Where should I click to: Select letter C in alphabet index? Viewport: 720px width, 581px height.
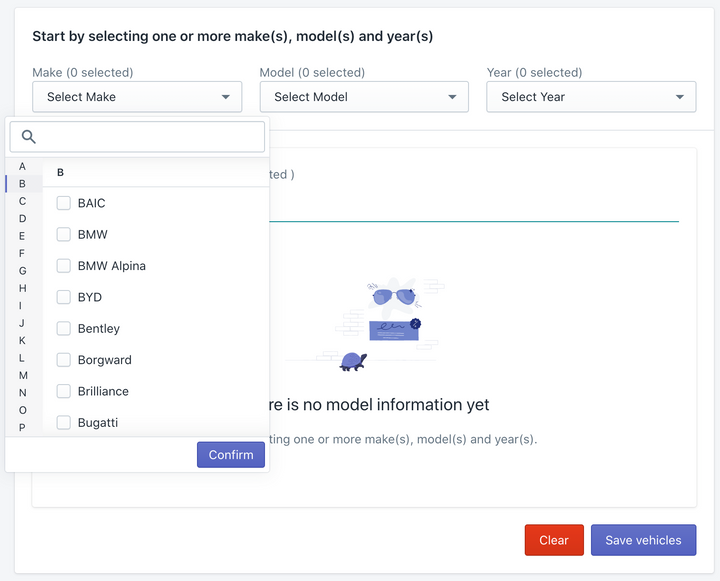click(22, 201)
